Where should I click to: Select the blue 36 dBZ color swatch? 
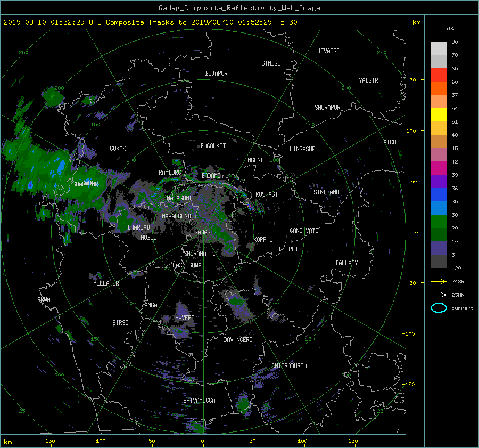click(x=439, y=194)
